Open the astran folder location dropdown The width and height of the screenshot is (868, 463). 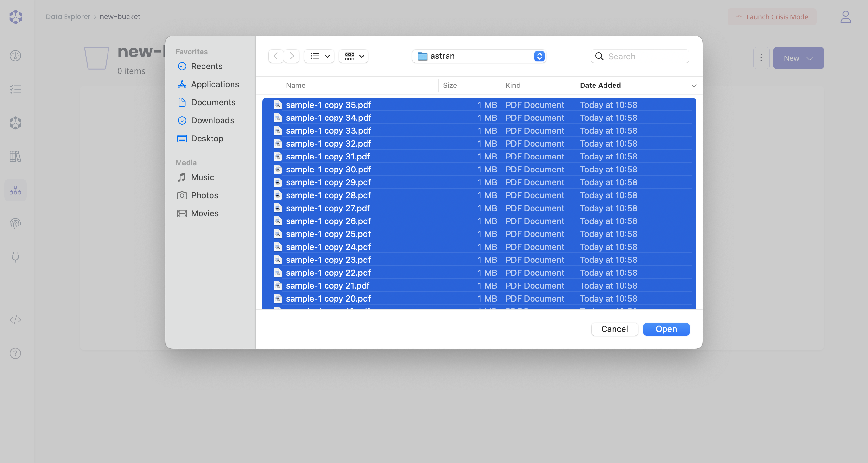tap(539, 56)
